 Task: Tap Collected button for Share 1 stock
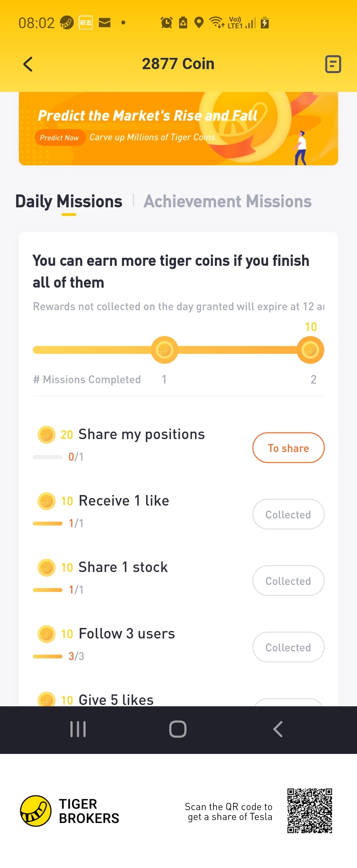click(288, 581)
